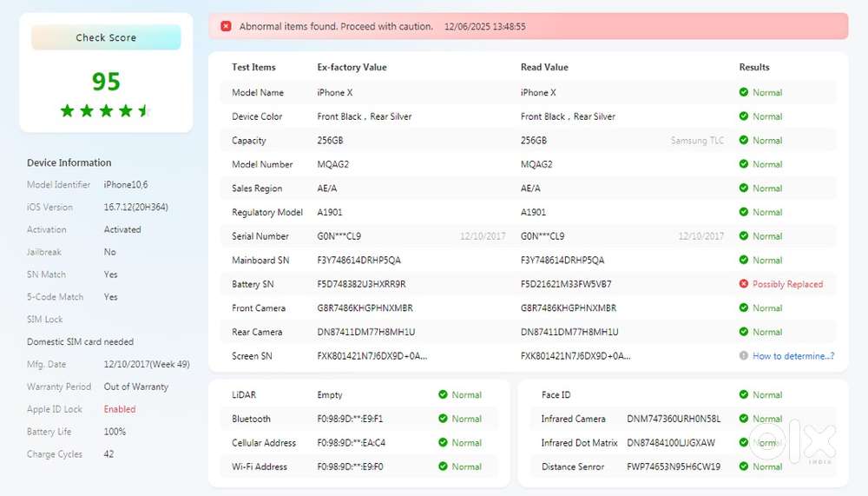Click the Possibly Replaced result text
The image size is (868, 496).
[787, 284]
